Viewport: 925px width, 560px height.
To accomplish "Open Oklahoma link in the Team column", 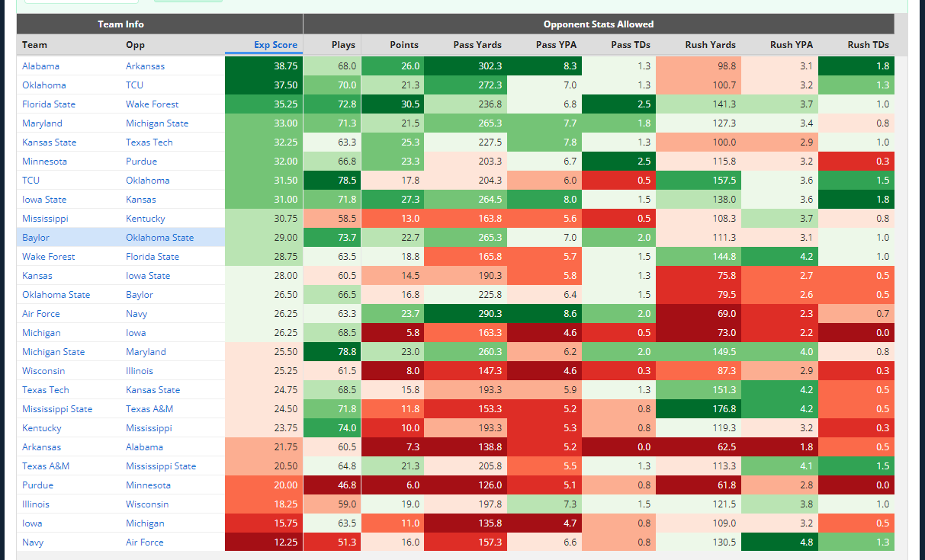I will (x=44, y=85).
